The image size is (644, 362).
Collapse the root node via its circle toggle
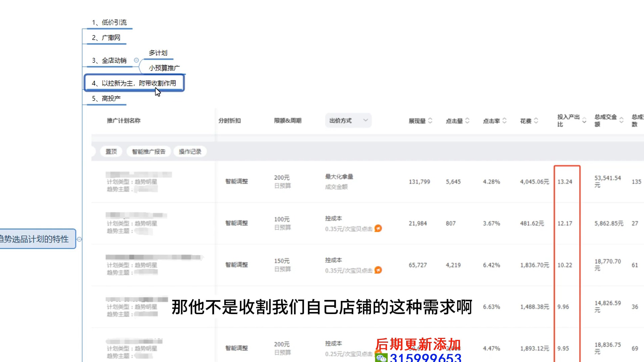coord(79,239)
